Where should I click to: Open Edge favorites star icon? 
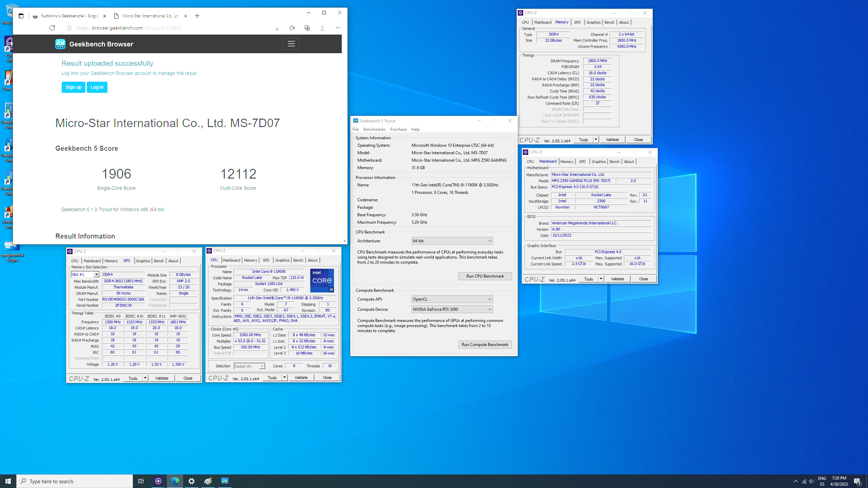(x=292, y=28)
